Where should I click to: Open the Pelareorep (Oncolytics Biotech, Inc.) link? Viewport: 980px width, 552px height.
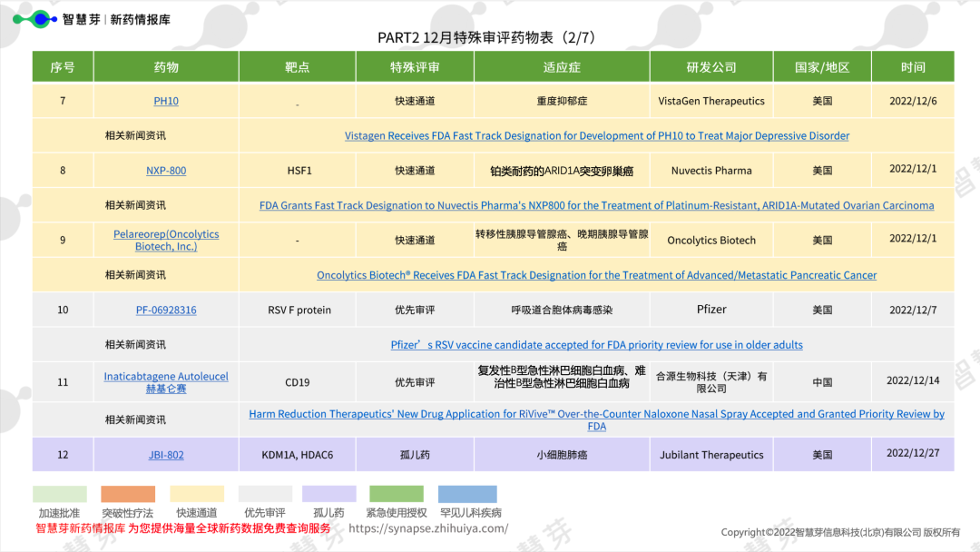coord(166,240)
